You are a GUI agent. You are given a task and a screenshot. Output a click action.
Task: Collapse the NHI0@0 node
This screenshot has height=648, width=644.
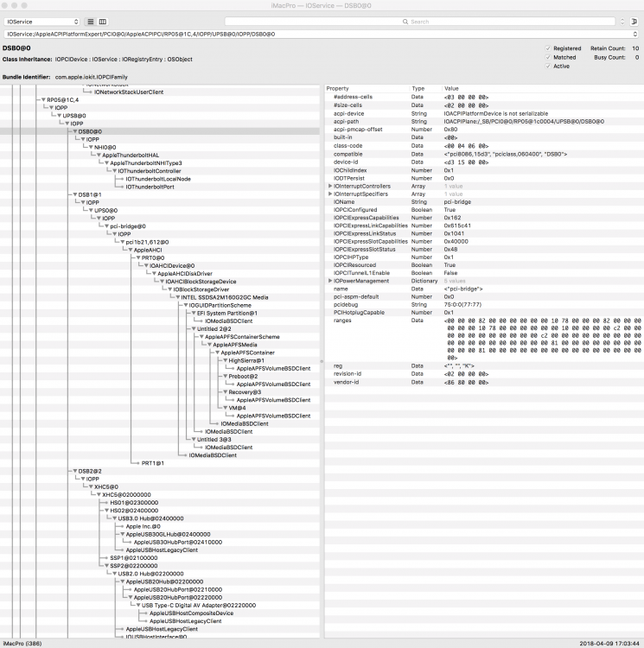(x=91, y=147)
